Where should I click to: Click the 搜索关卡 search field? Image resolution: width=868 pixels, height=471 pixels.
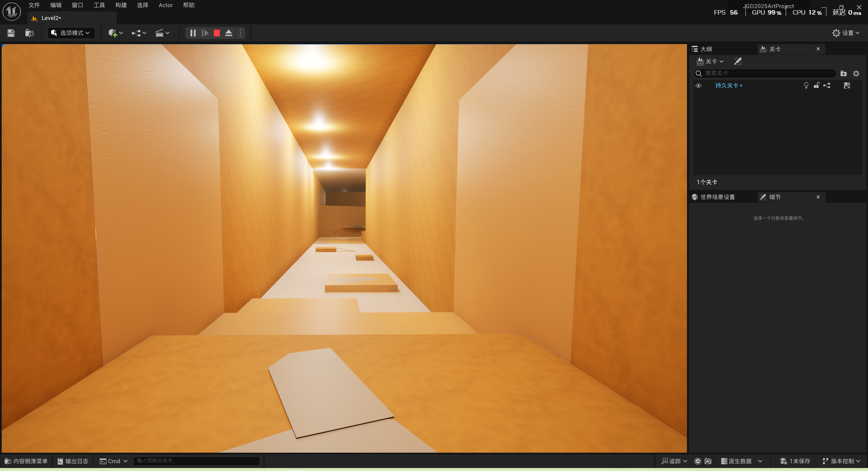(x=768, y=73)
